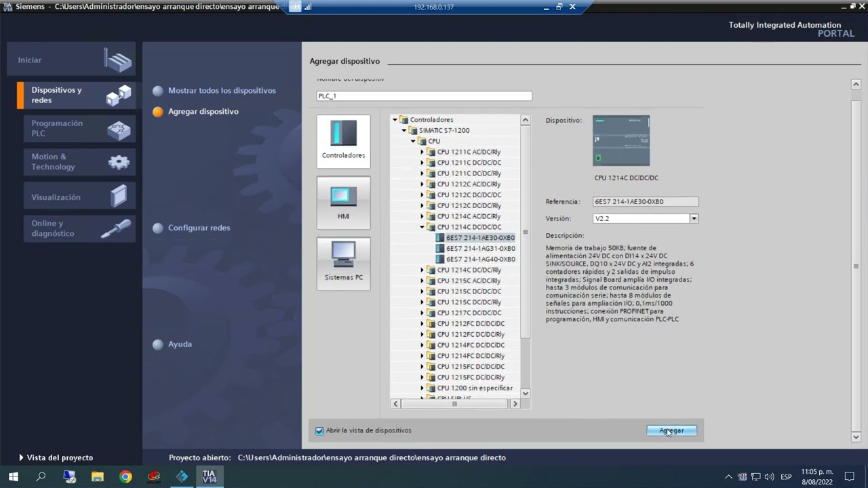The width and height of the screenshot is (868, 488).
Task: Select CPU 1215FC DC/DC/DC row
Action: coord(471,367)
